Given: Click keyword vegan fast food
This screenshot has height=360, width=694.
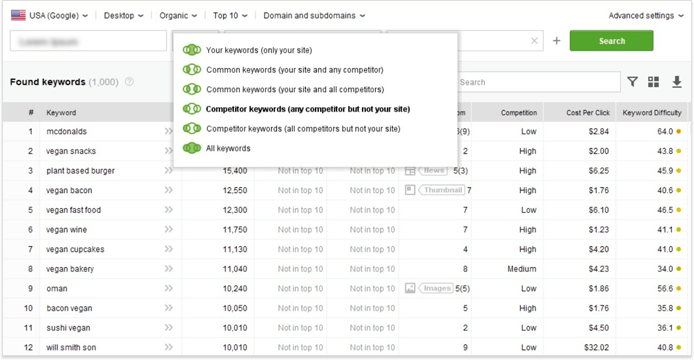Looking at the screenshot, I should pyautogui.click(x=73, y=210).
